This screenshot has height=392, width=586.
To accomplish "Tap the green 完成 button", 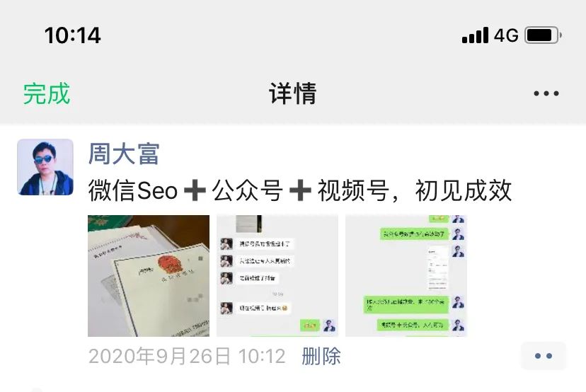I will coord(46,93).
